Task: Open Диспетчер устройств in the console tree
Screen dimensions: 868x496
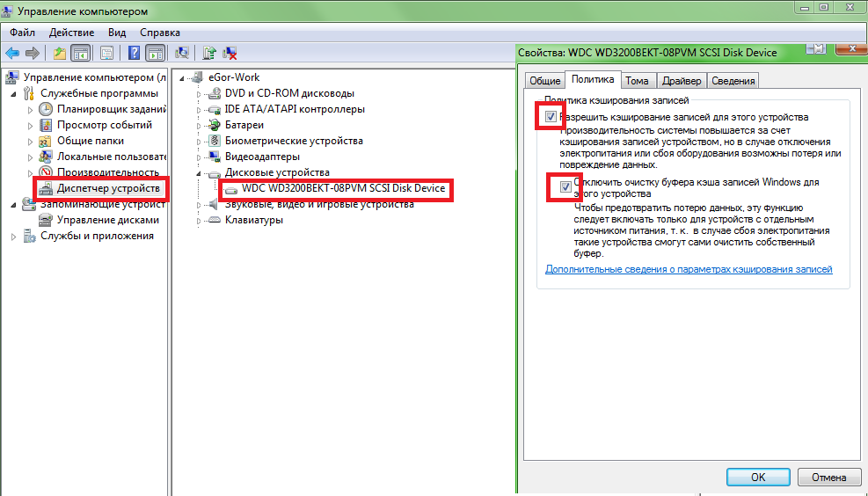Action: [108, 188]
